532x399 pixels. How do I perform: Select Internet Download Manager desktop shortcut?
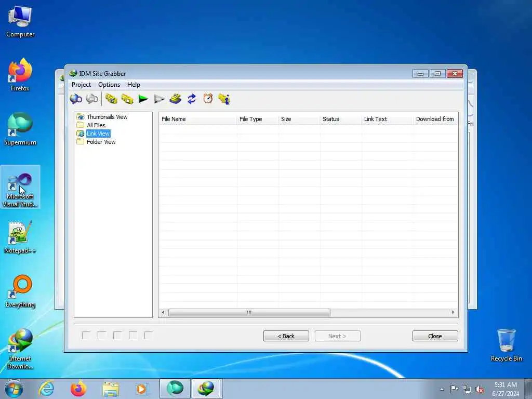(x=20, y=349)
